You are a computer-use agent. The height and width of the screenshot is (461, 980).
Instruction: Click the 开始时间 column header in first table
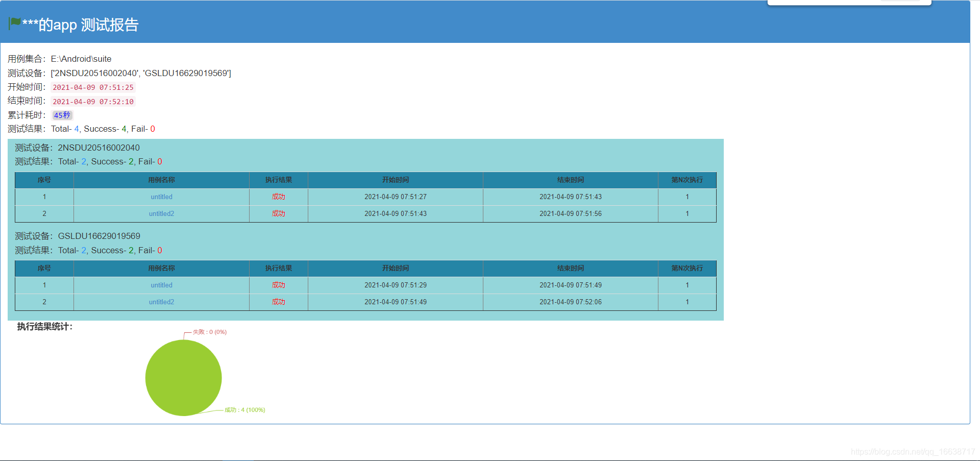click(396, 180)
